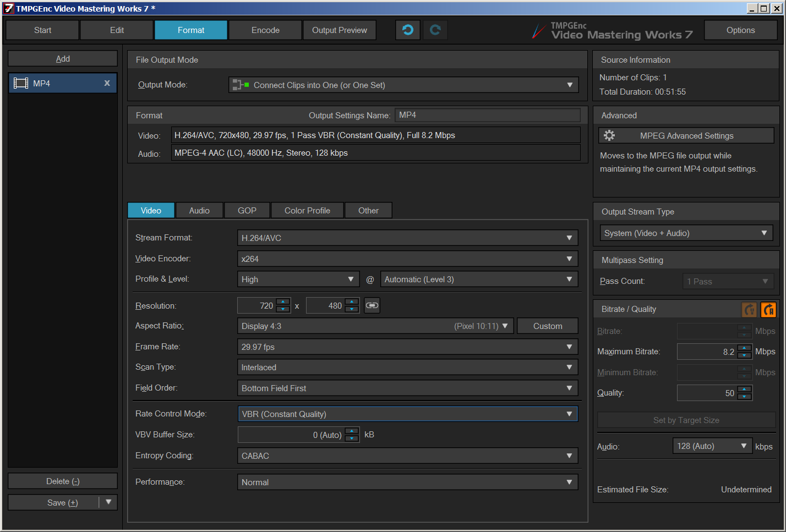The image size is (786, 532).
Task: Toggle the resolution aspect link lock
Action: (x=372, y=305)
